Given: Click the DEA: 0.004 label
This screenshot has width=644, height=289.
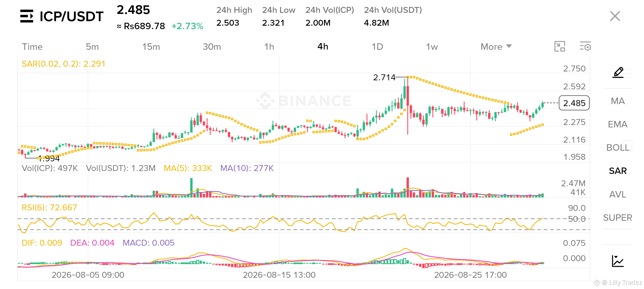Looking at the screenshot, I should tap(92, 243).
